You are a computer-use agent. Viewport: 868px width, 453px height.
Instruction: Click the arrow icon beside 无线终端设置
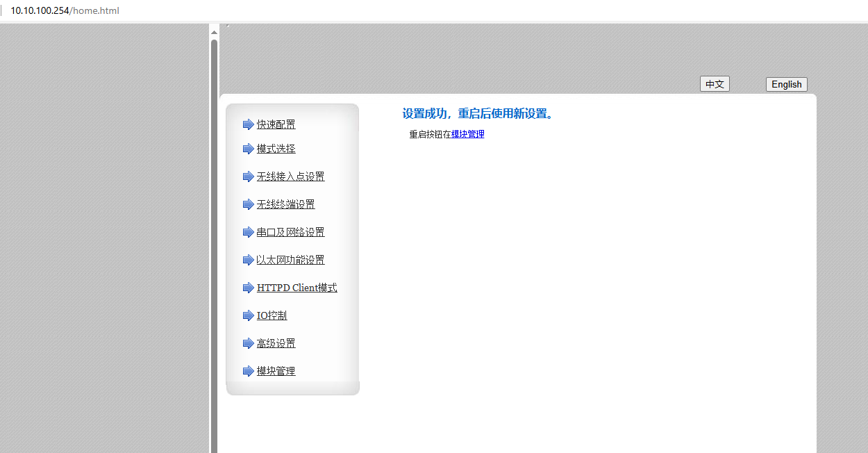[x=248, y=204]
